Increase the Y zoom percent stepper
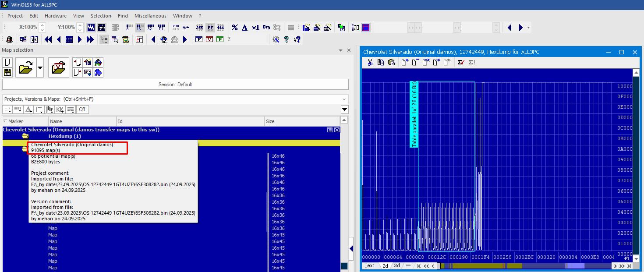Viewport: 644px width, 272px height. (x=80, y=25)
